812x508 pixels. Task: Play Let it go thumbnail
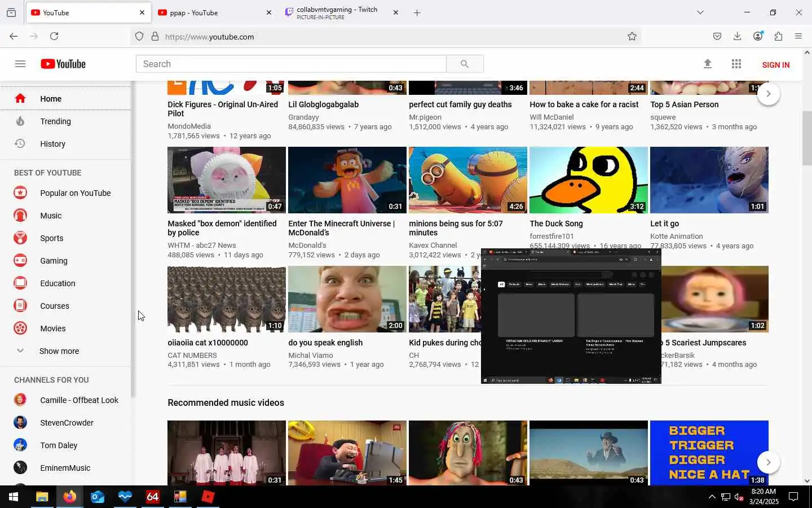point(709,180)
